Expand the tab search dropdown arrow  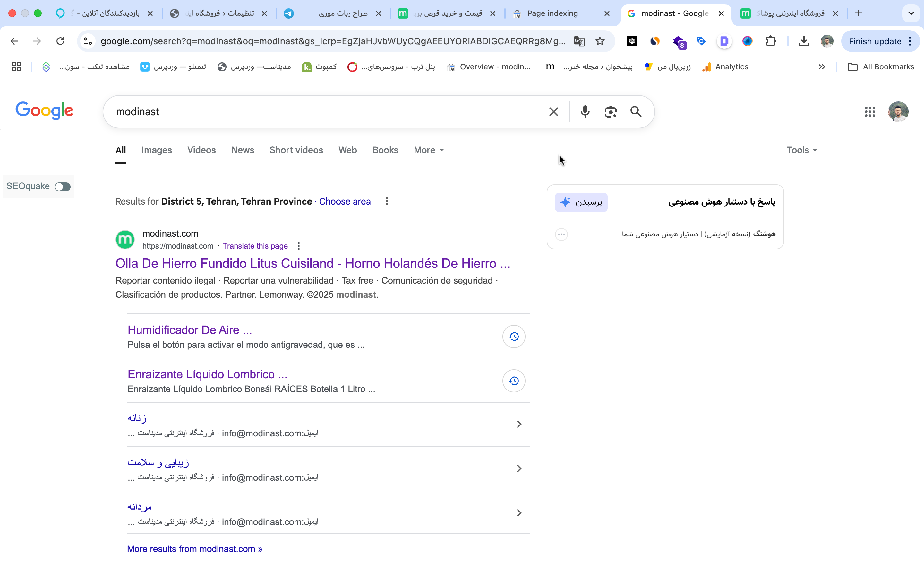coord(911,13)
